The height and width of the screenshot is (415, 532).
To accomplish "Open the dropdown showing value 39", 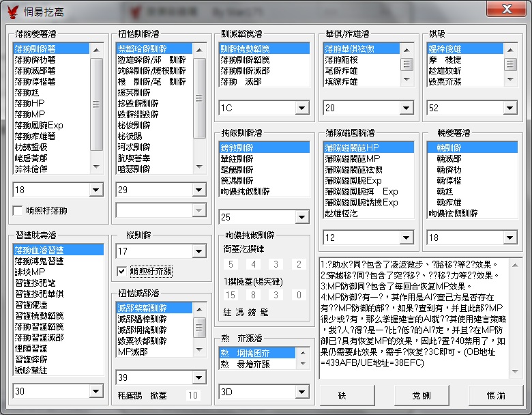I will (199, 377).
